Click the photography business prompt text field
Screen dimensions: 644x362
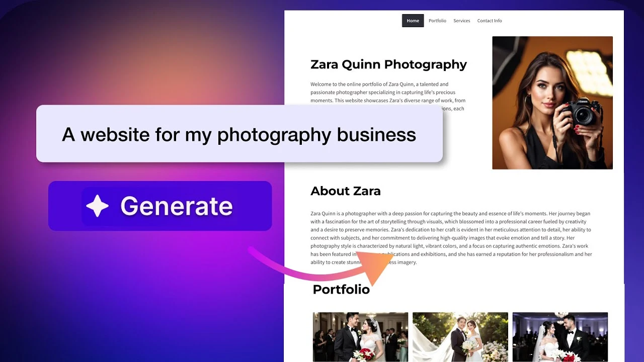[x=239, y=134]
